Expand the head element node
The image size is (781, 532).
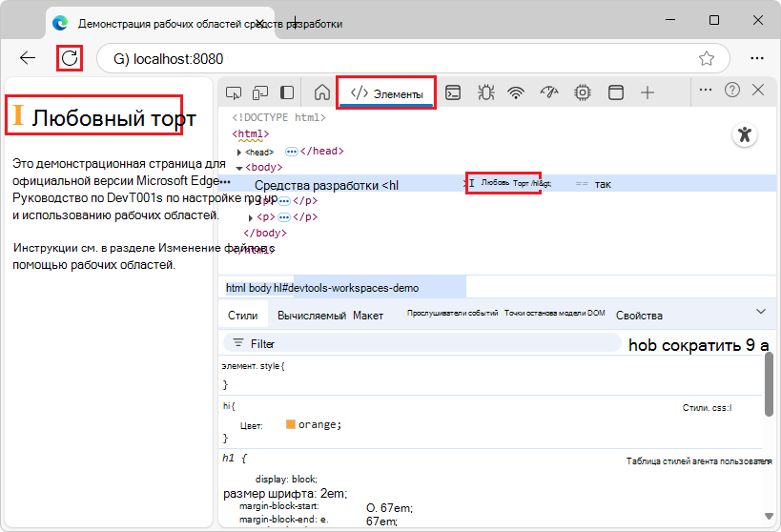pos(239,152)
